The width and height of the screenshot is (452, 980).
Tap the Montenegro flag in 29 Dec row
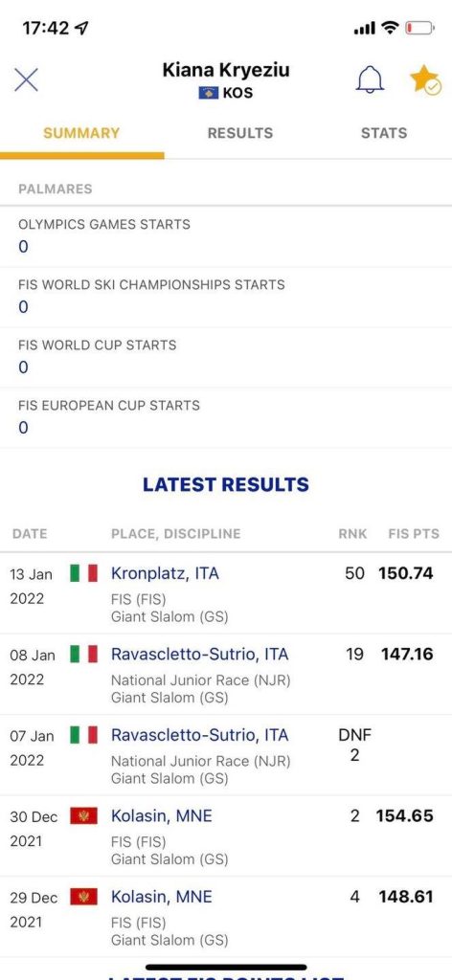tap(83, 897)
